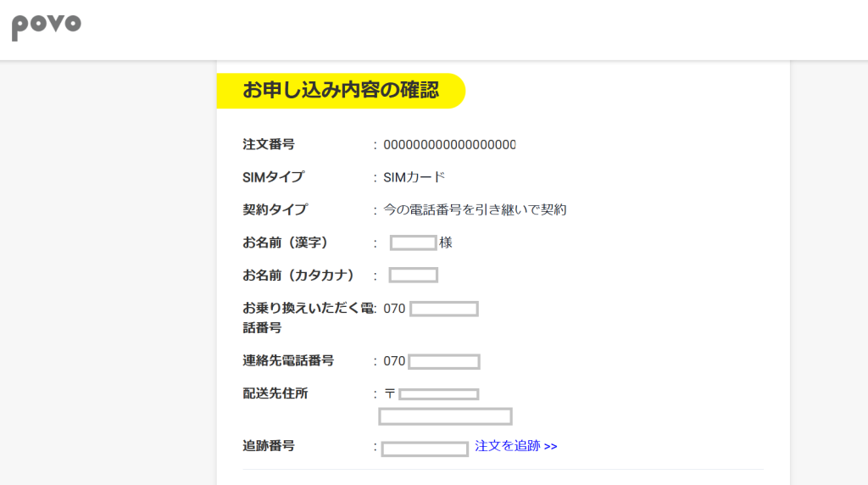Click the redacted 追跡番号 tracking number box
This screenshot has height=485, width=868.
pyautogui.click(x=425, y=449)
